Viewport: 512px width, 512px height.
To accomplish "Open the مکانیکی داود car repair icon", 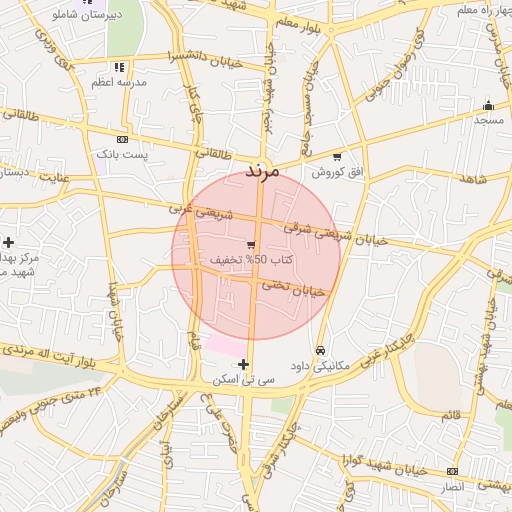I will coord(320,350).
